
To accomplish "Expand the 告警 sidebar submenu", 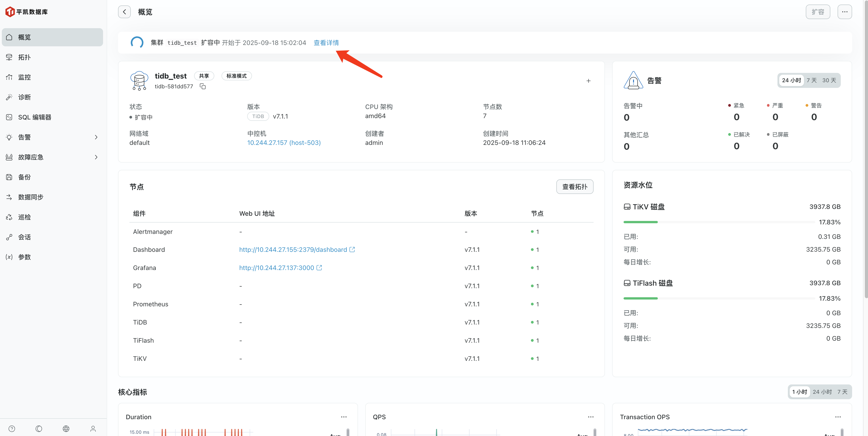I will (x=96, y=137).
